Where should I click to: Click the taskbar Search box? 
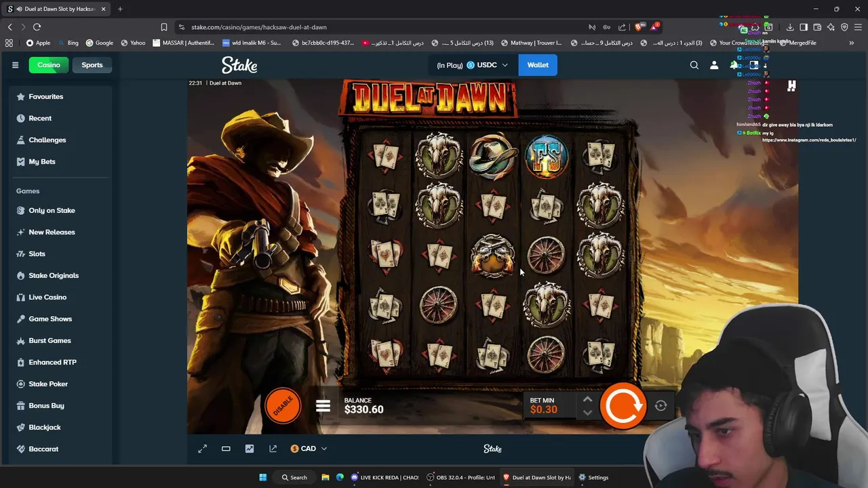pyautogui.click(x=294, y=477)
